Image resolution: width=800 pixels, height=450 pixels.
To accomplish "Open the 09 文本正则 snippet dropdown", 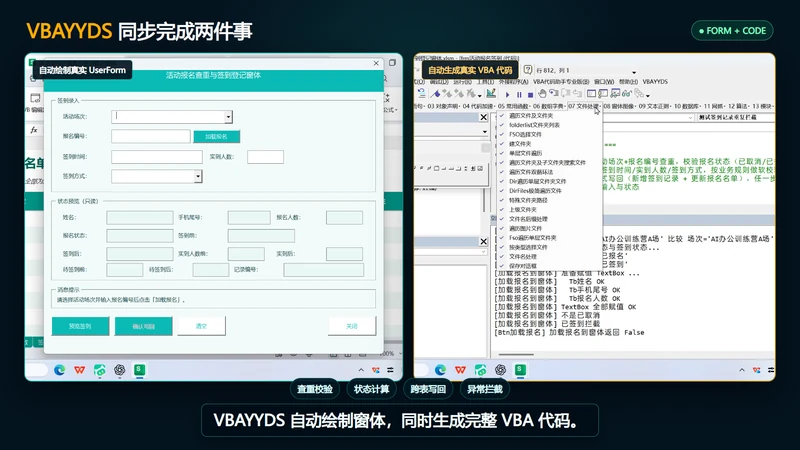I will click(x=654, y=106).
